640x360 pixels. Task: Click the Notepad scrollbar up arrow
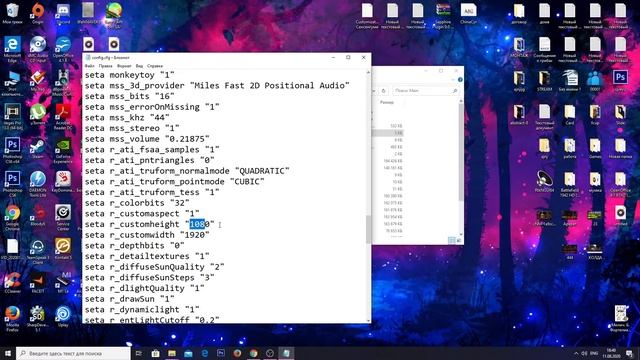(369, 72)
